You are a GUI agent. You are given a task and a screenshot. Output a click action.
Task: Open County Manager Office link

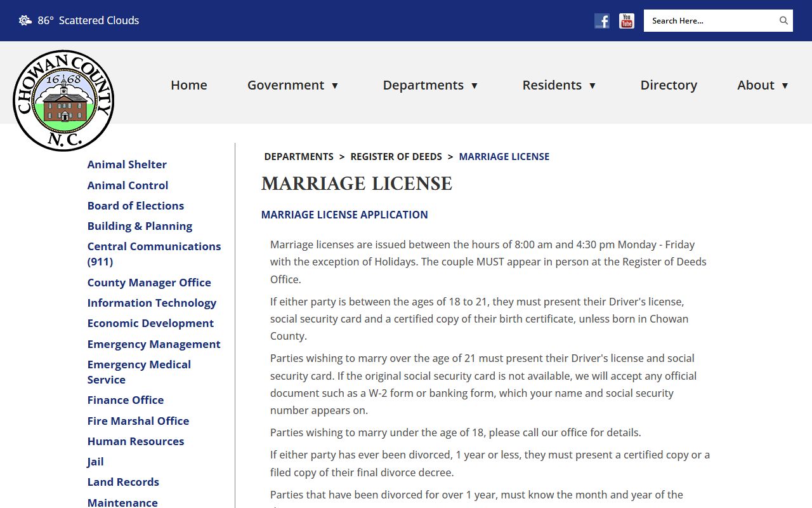pyautogui.click(x=149, y=283)
